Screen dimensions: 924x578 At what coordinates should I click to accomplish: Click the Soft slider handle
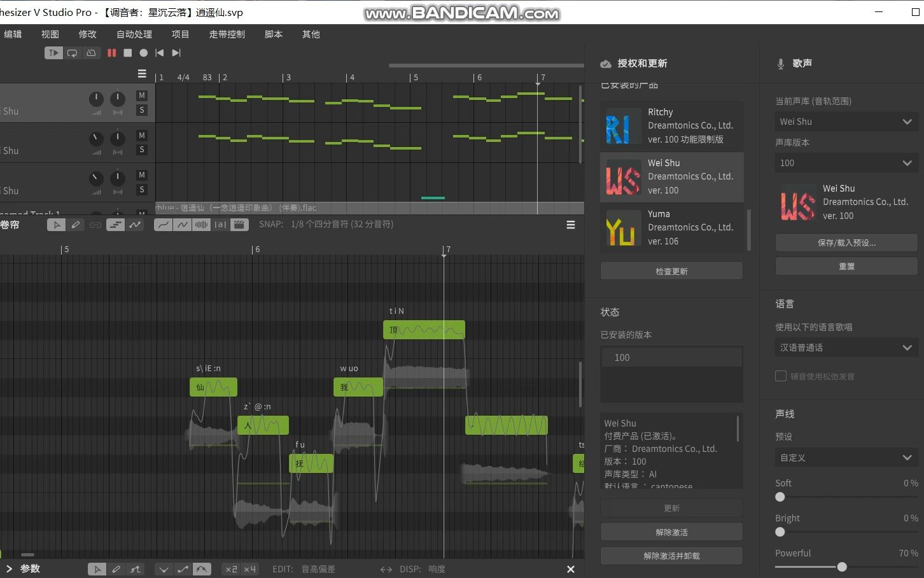(x=780, y=497)
